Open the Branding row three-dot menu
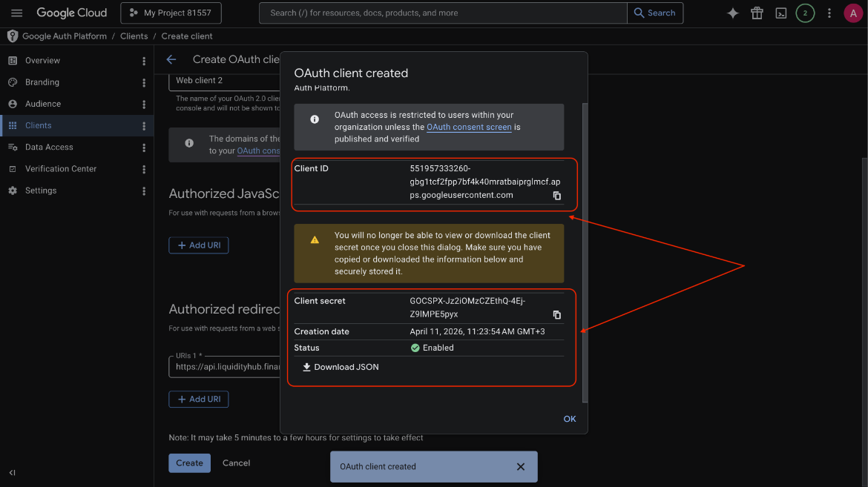This screenshot has height=487, width=868. click(144, 82)
